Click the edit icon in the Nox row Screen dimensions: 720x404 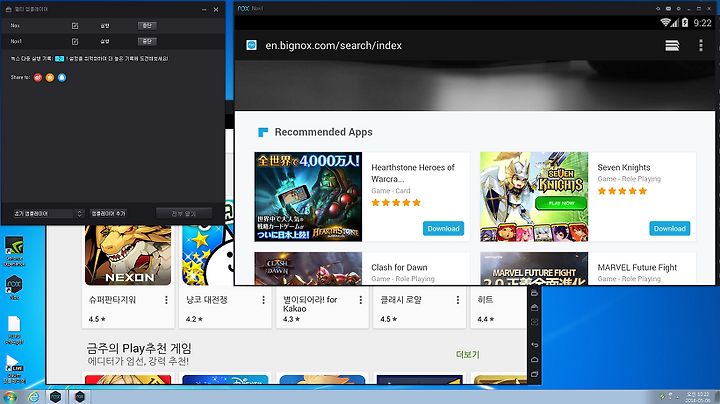pyautogui.click(x=75, y=26)
